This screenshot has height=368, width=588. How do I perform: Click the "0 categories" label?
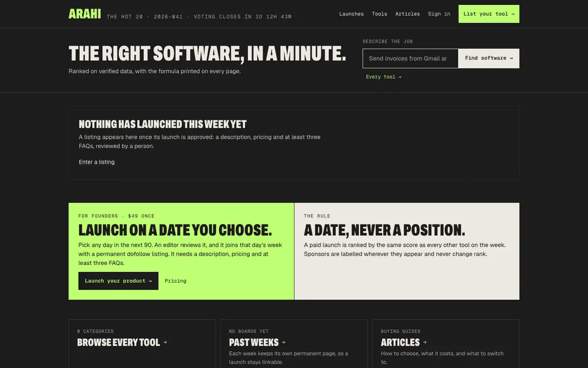pyautogui.click(x=96, y=331)
